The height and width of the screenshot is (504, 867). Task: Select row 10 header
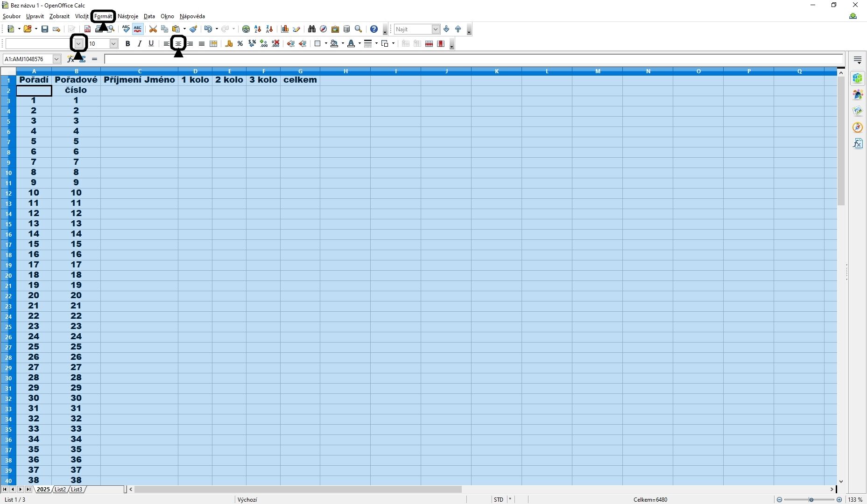pyautogui.click(x=8, y=173)
